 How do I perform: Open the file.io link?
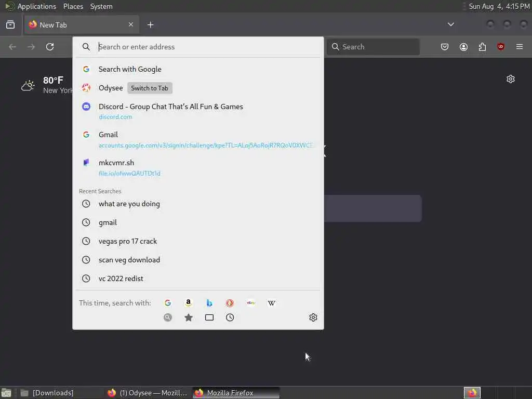pyautogui.click(x=129, y=174)
